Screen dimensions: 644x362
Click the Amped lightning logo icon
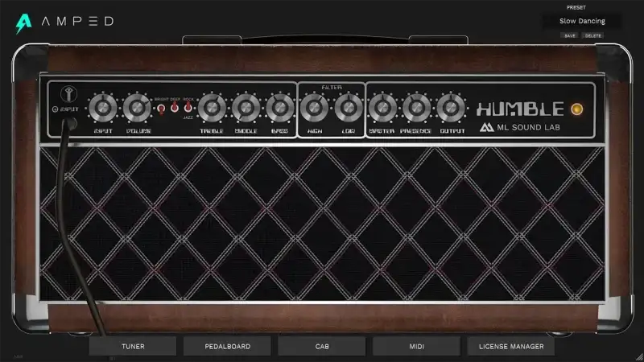point(23,23)
